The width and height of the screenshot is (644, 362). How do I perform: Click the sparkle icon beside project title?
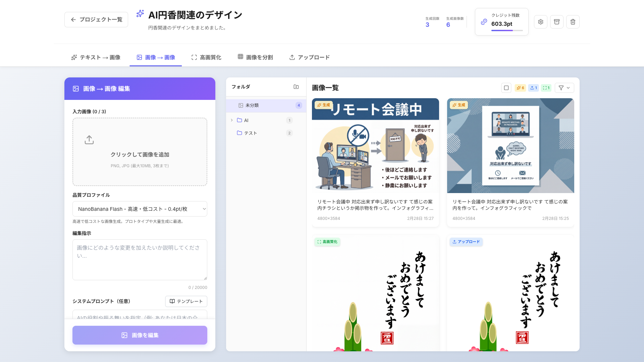coord(140,14)
